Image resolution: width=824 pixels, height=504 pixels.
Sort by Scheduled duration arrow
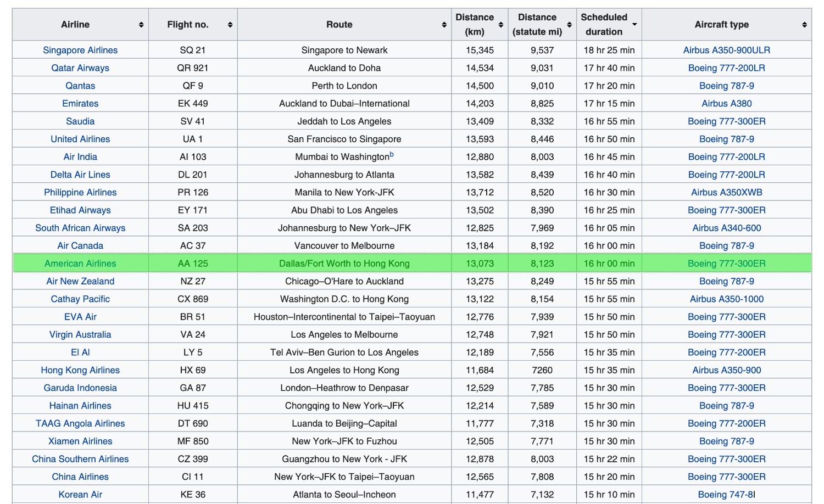[634, 25]
